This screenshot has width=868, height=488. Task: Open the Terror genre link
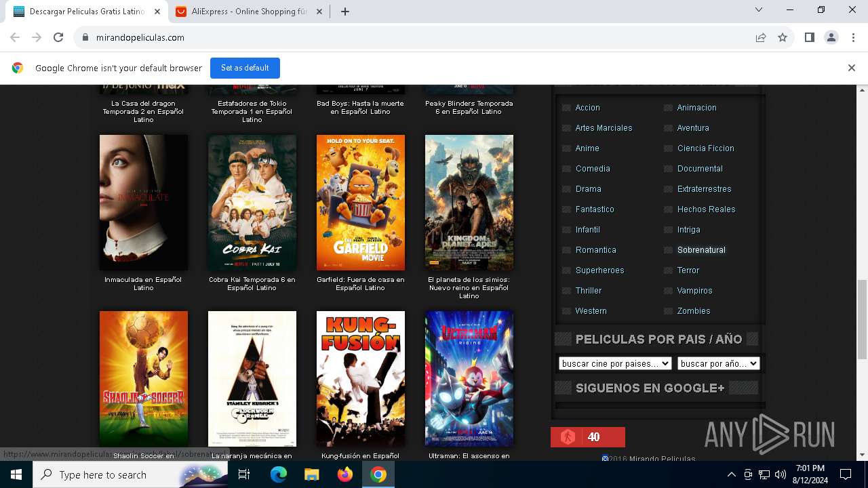coord(688,270)
